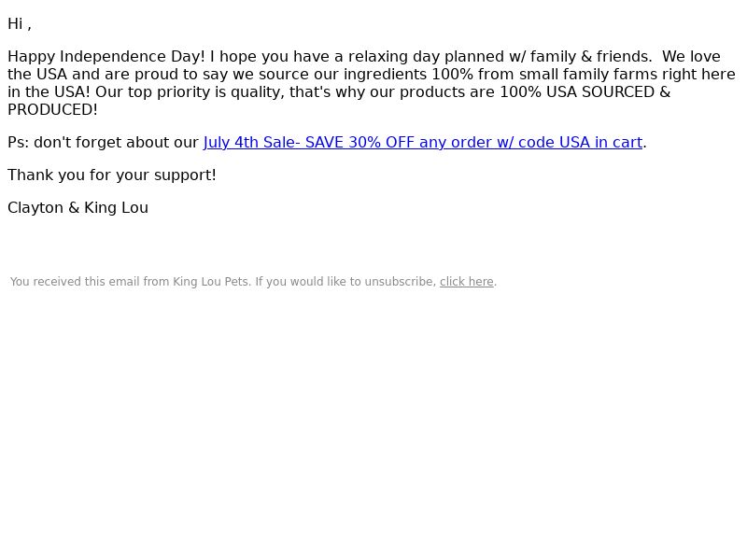The height and width of the screenshot is (560, 747).
Task: Click the "Happy Independence Day!" phrase
Action: pyautogui.click(x=106, y=57)
